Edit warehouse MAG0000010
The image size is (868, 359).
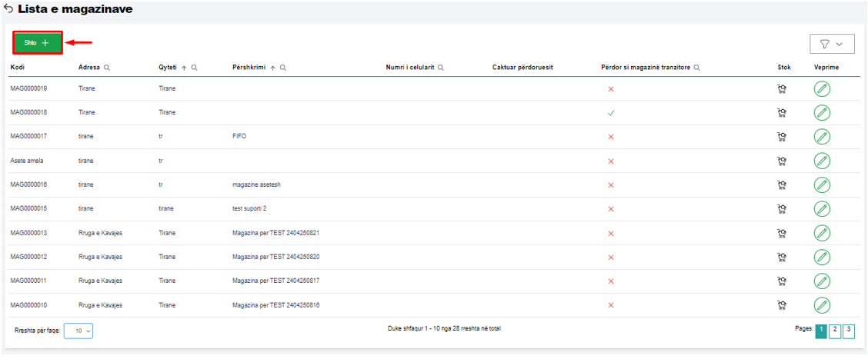822,304
